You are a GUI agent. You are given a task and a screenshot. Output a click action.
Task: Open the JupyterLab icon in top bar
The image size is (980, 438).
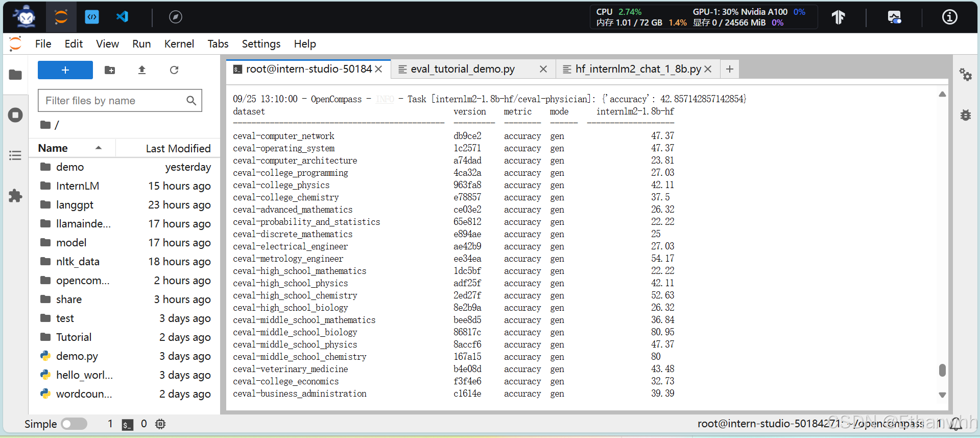[61, 17]
